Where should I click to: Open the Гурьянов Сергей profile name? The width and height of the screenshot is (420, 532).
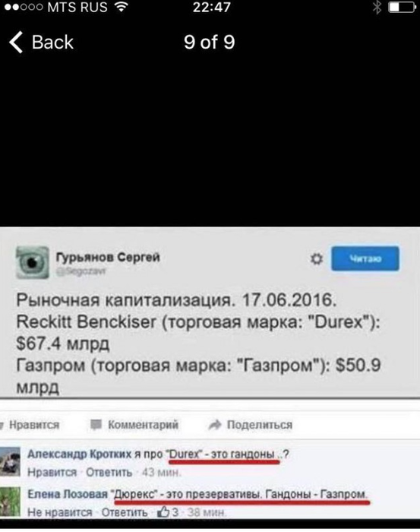[x=108, y=257]
